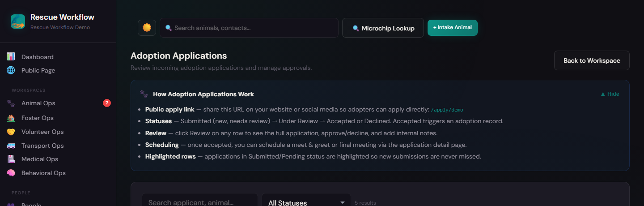Click the magnifier icon in the search bar
Viewport: 644px width, 206px height.
(169, 28)
